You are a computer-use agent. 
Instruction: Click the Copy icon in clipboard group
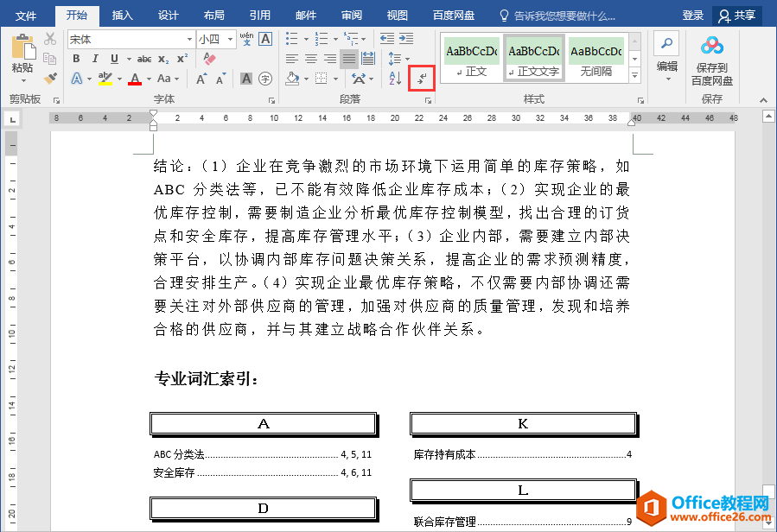49,59
